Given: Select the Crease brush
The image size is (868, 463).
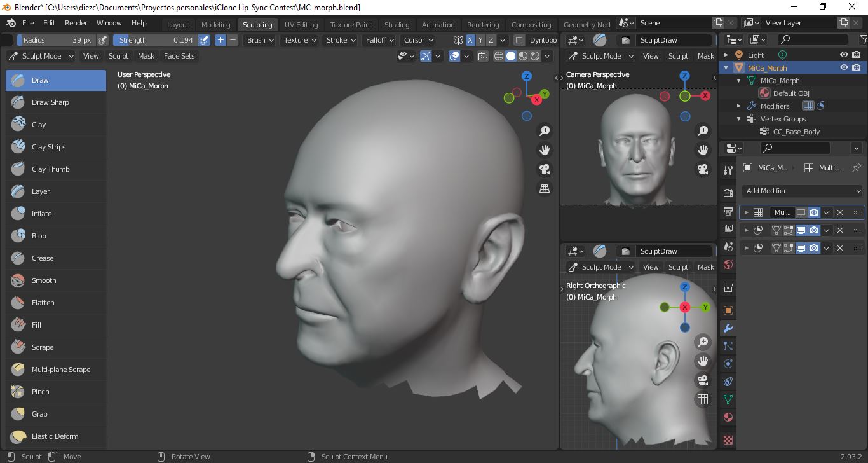Looking at the screenshot, I should tap(56, 258).
